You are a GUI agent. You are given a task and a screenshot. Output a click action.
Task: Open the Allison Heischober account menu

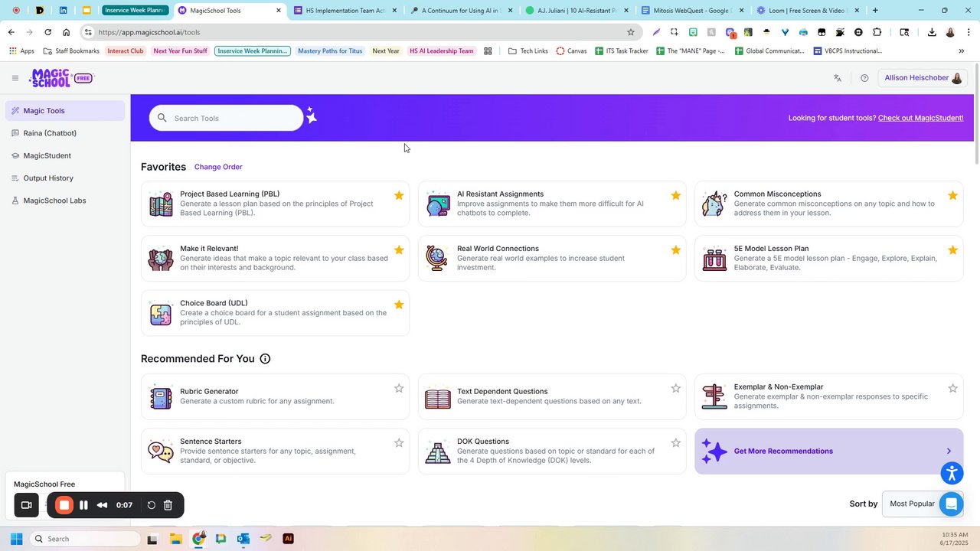pyautogui.click(x=923, y=78)
